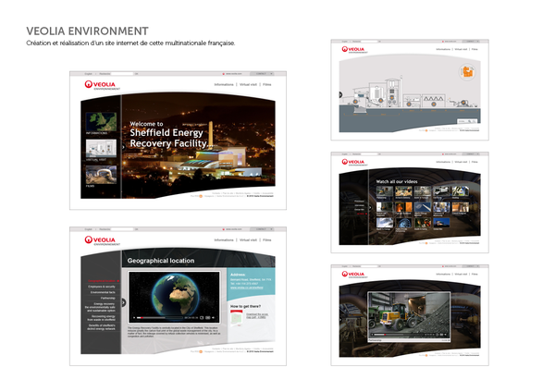Open white truck video thumbnail
The width and height of the screenshot is (555, 392).
point(441,191)
